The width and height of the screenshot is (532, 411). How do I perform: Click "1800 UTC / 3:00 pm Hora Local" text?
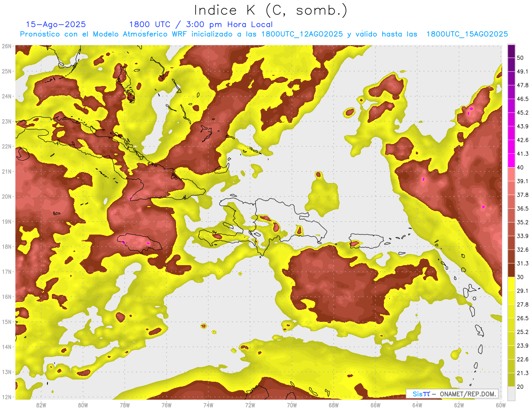point(201,24)
